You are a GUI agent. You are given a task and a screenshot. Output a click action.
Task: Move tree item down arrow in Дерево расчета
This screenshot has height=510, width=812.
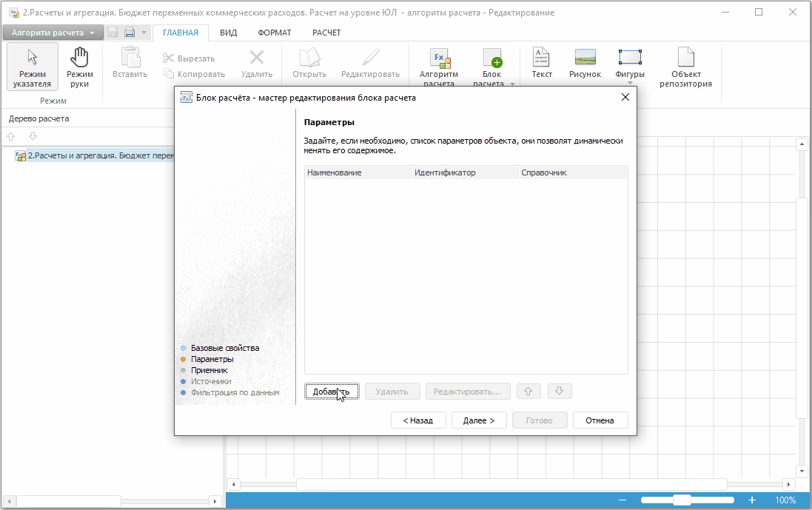point(33,136)
